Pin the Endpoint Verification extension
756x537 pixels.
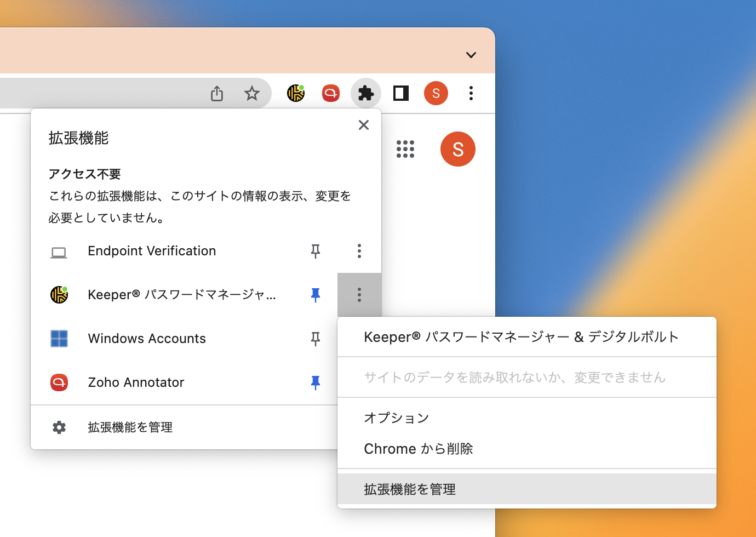(x=316, y=251)
